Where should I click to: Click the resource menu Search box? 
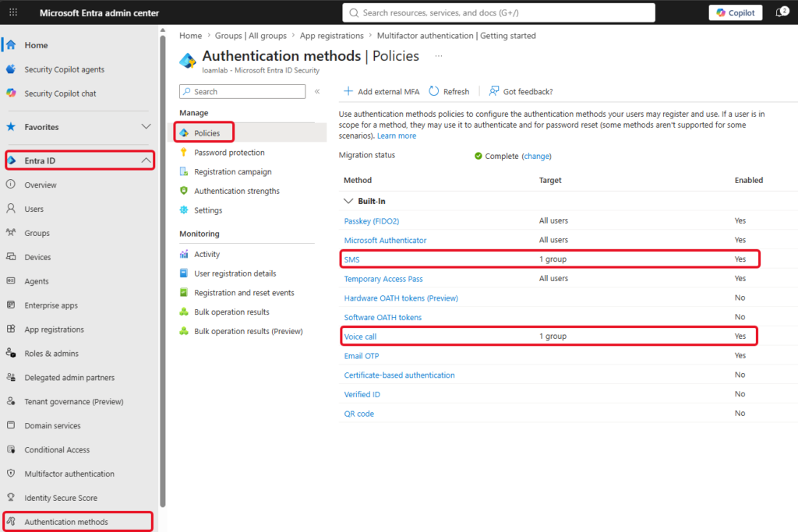[242, 92]
